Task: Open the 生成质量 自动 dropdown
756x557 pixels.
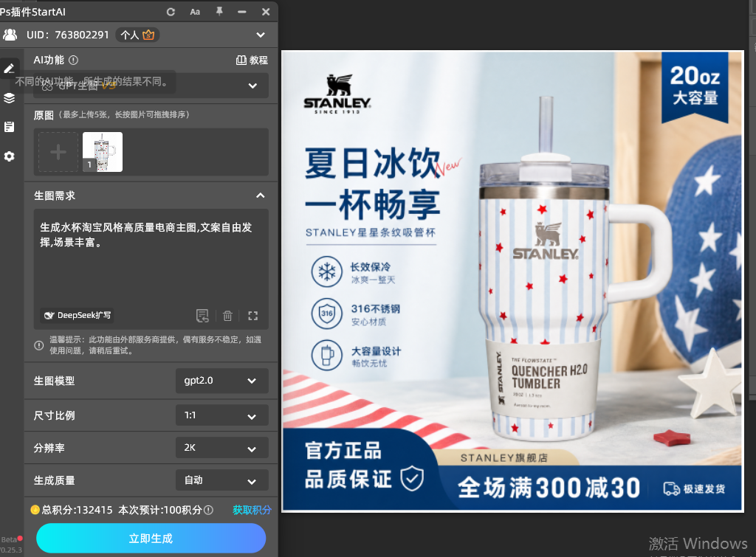Action: click(x=221, y=480)
